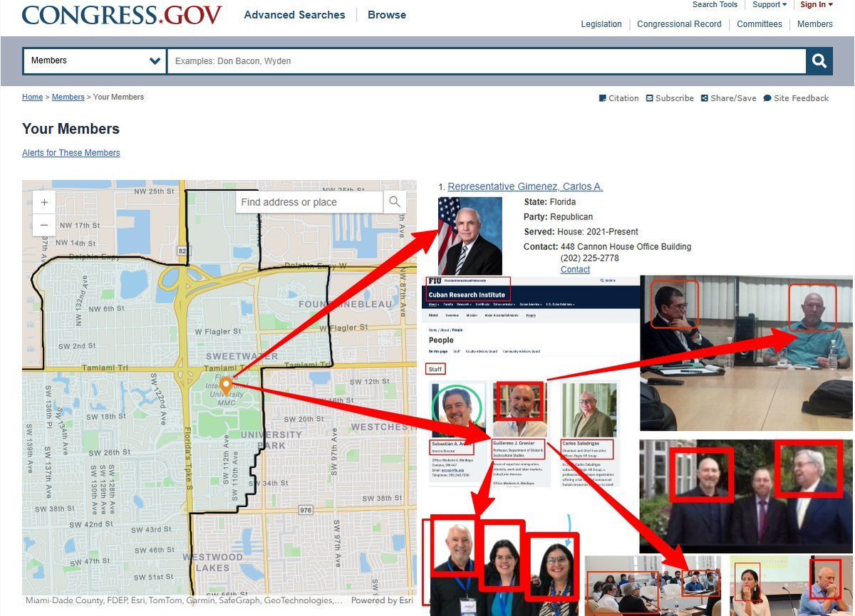Open Search Tools link
The image size is (855, 616).
click(x=715, y=4)
